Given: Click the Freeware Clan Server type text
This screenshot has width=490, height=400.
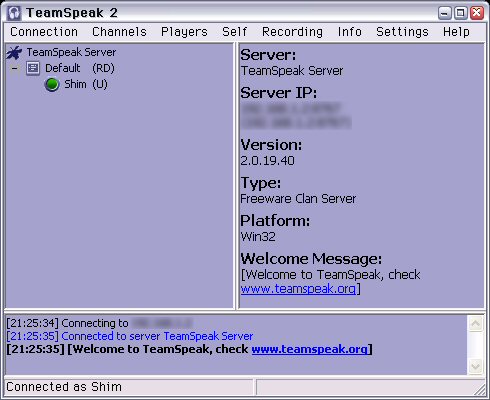Looking at the screenshot, I should 298,199.
